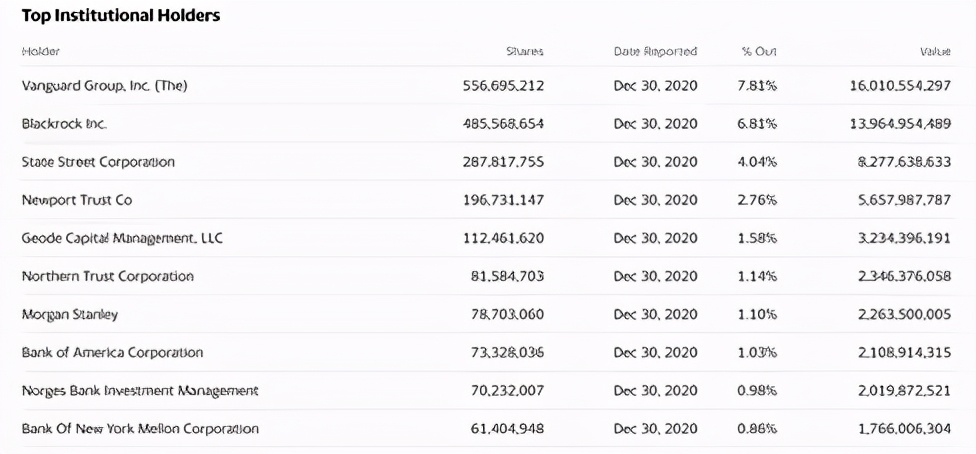The image size is (976, 454).
Task: Click the Top Institutional Holders heading
Action: pyautogui.click(x=121, y=16)
